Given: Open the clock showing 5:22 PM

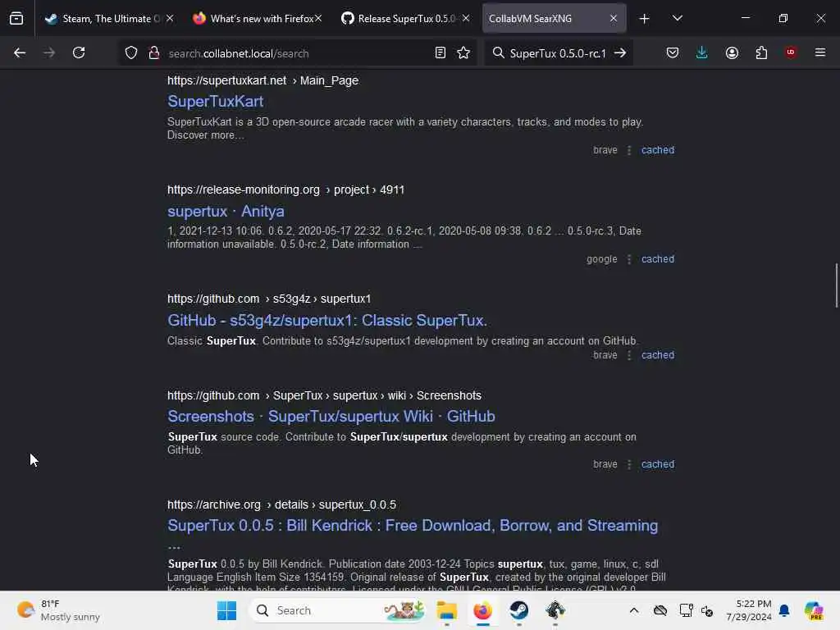Looking at the screenshot, I should pyautogui.click(x=748, y=610).
